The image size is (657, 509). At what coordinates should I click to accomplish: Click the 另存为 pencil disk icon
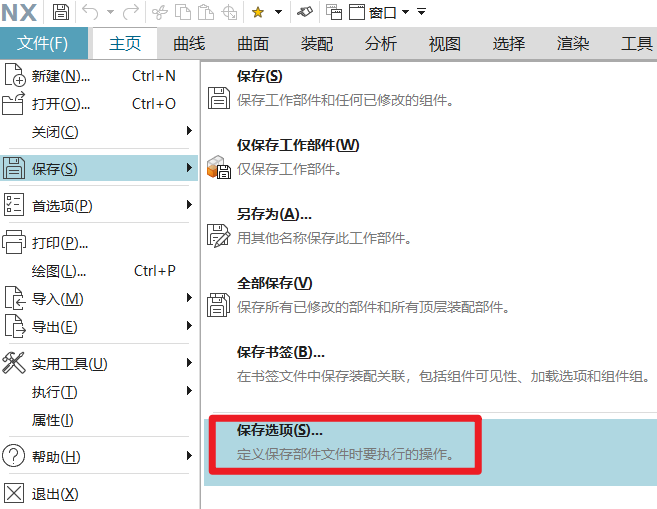[218, 235]
